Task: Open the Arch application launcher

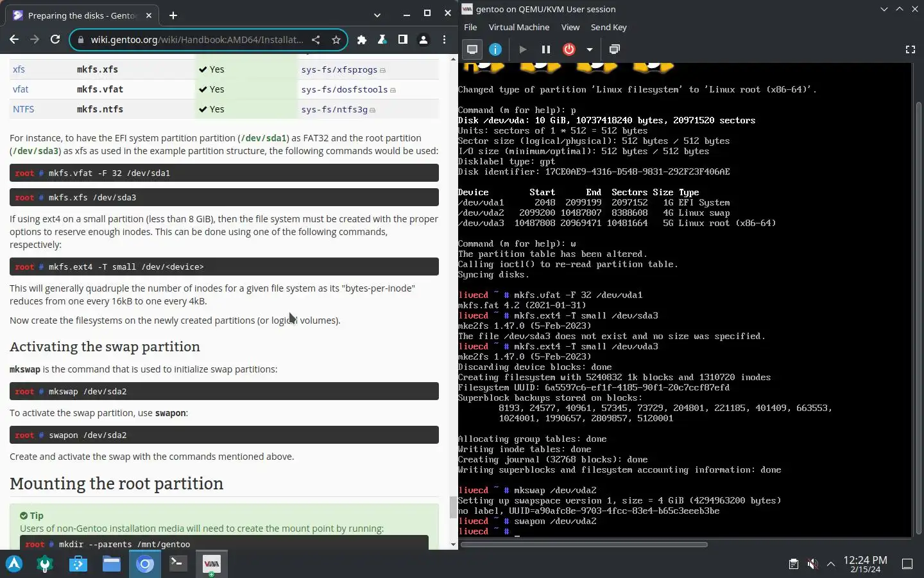Action: [14, 564]
